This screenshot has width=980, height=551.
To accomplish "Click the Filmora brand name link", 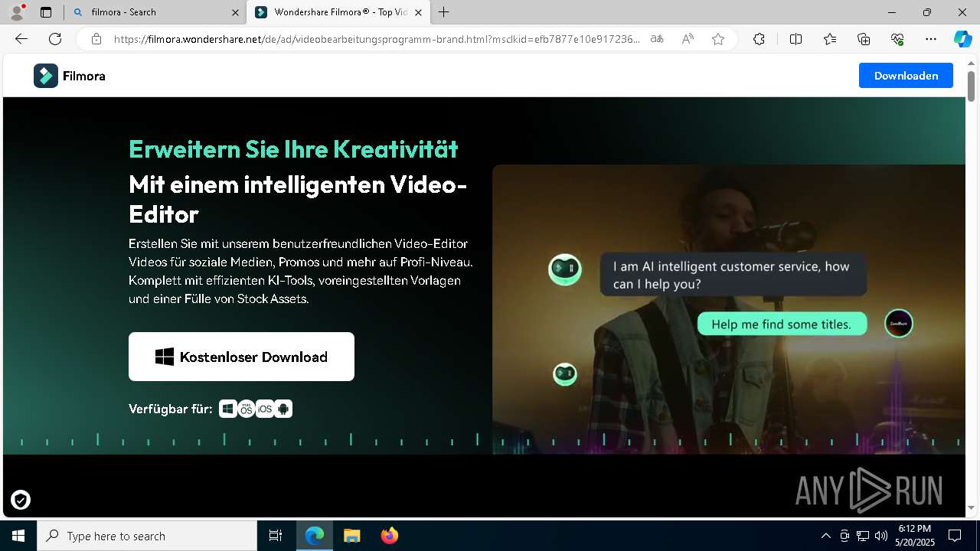I will 84,76.
